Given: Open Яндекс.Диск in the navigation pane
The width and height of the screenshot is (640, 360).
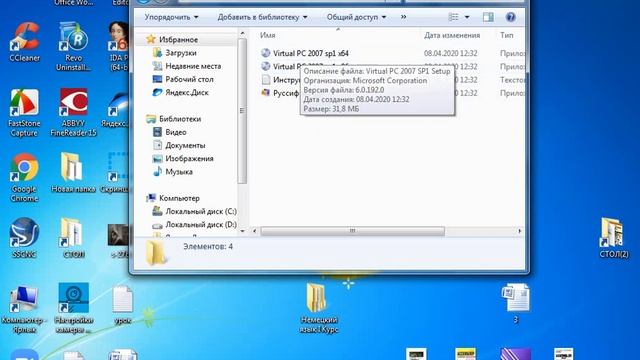Looking at the screenshot, I should tap(187, 92).
